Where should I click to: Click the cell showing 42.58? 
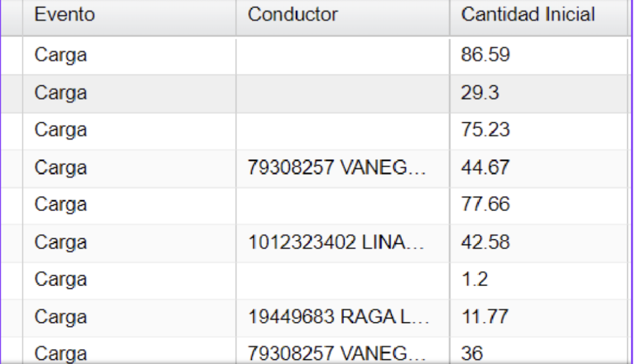pyautogui.click(x=539, y=243)
